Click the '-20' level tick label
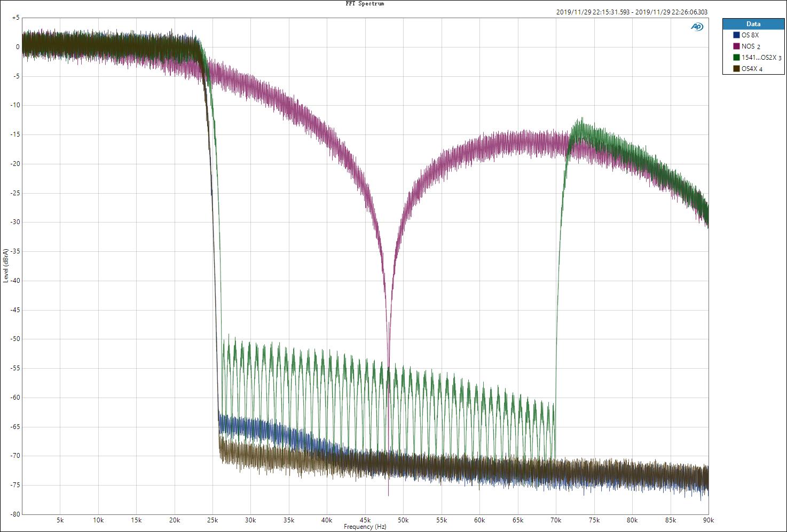Image resolution: width=787 pixels, height=532 pixels. click(x=15, y=164)
